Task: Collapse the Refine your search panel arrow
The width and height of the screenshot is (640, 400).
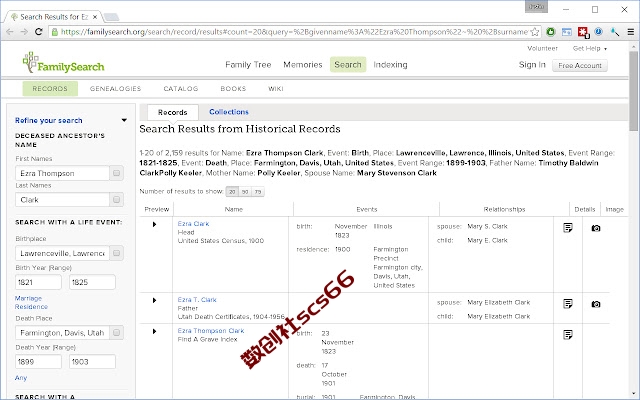Action: [124, 120]
